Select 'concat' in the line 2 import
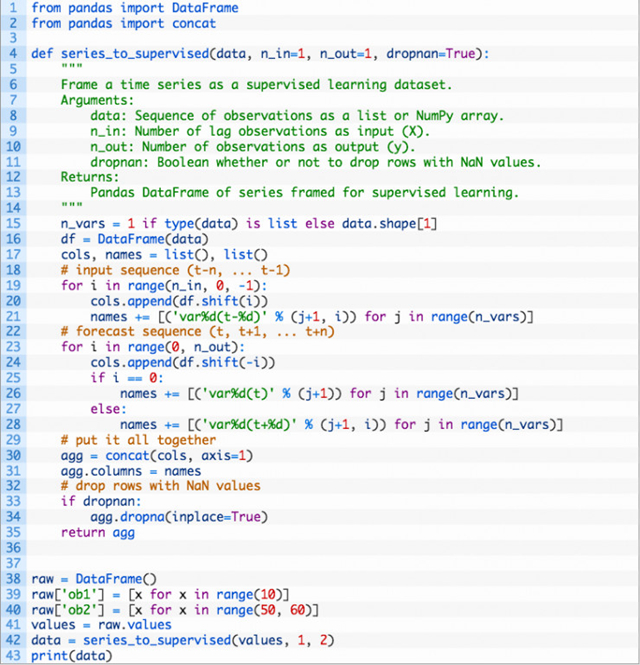 pos(194,23)
